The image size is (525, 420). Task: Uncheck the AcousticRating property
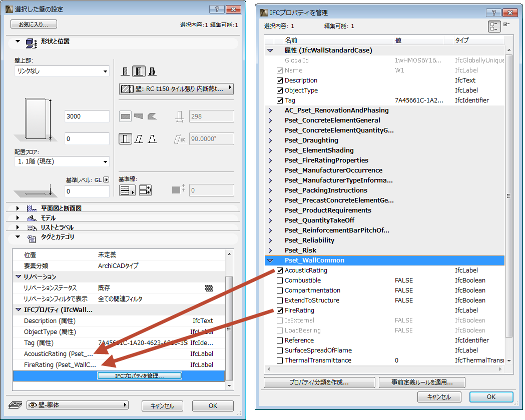[280, 270]
